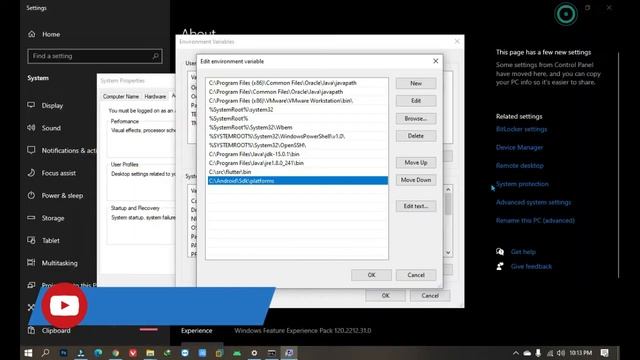Click the Move Down button
The image size is (640, 360).
click(x=416, y=180)
